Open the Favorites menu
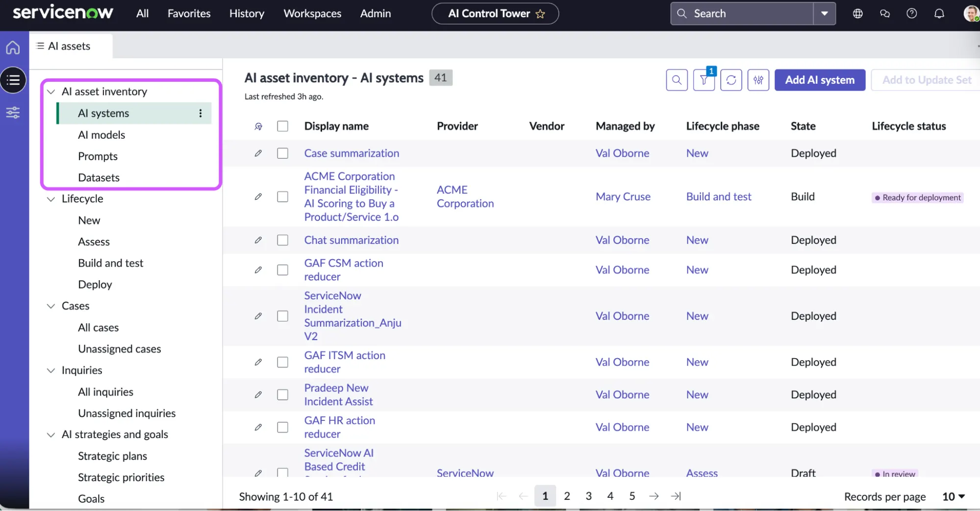 (x=189, y=14)
